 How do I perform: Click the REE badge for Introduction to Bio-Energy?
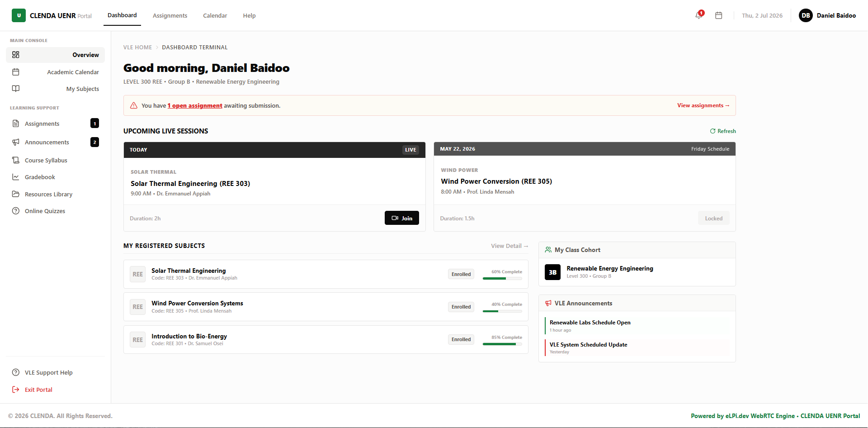point(138,340)
